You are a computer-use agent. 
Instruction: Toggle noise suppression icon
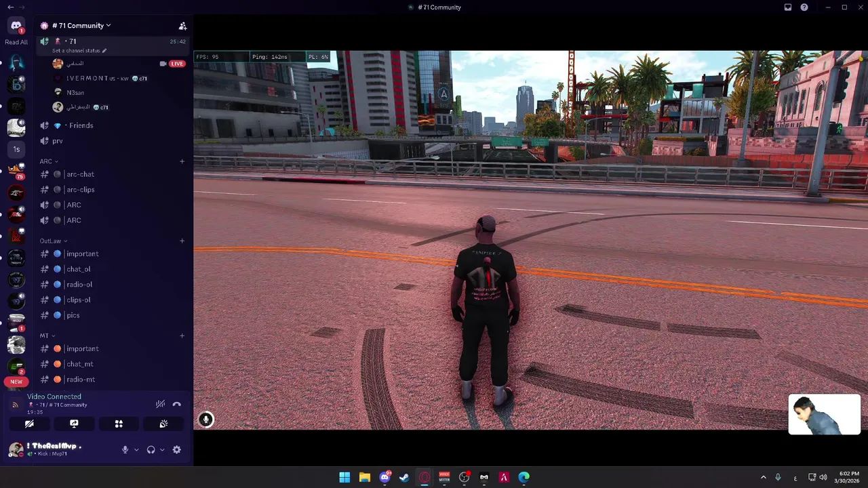(x=160, y=404)
